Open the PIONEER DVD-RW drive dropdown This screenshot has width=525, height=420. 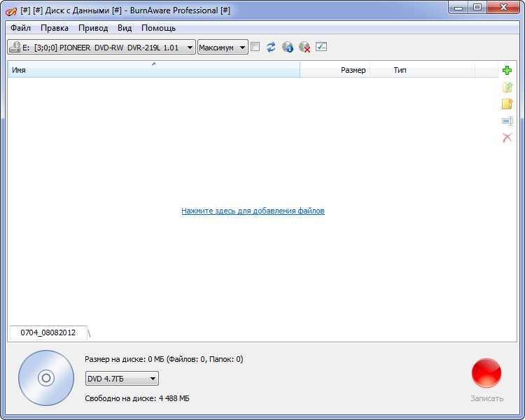[x=101, y=47]
